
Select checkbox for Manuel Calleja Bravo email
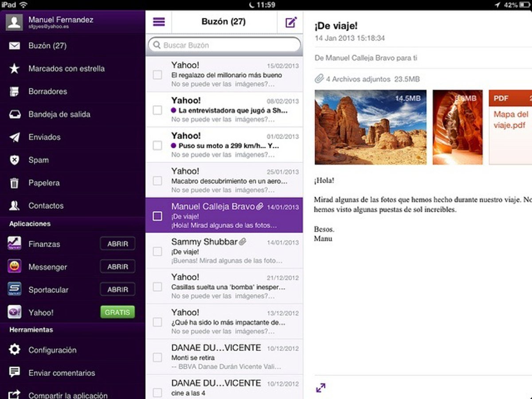157,216
